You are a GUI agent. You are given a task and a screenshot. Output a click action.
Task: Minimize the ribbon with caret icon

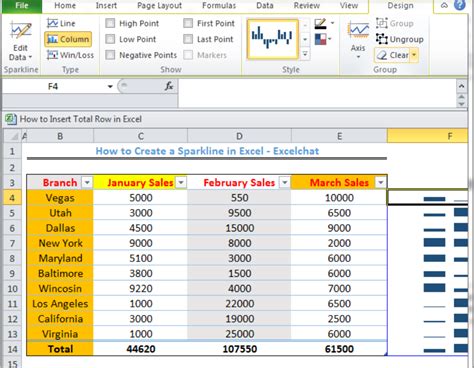444,5
